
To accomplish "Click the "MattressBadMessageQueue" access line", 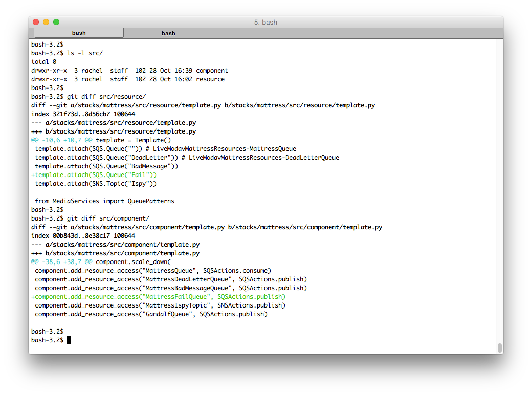I will pos(171,288).
